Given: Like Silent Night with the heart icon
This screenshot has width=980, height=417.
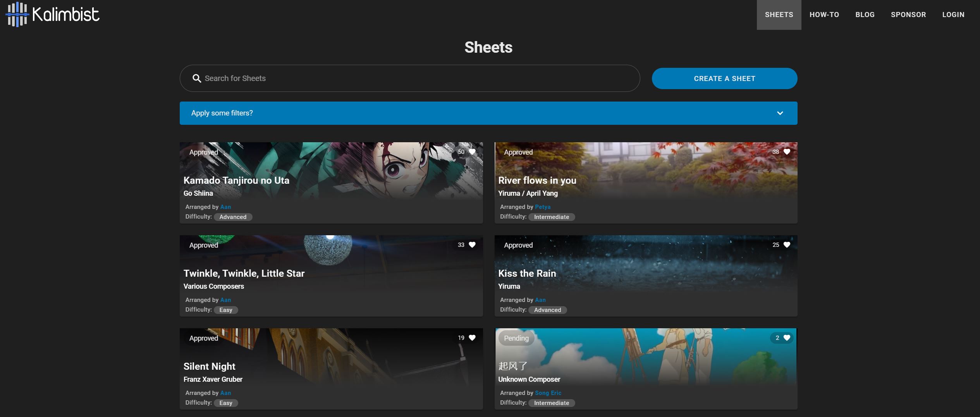Looking at the screenshot, I should (x=472, y=338).
